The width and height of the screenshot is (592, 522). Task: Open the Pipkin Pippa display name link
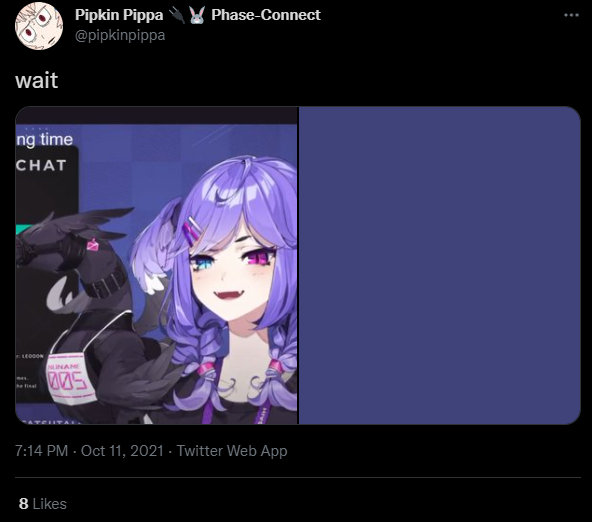click(x=119, y=15)
